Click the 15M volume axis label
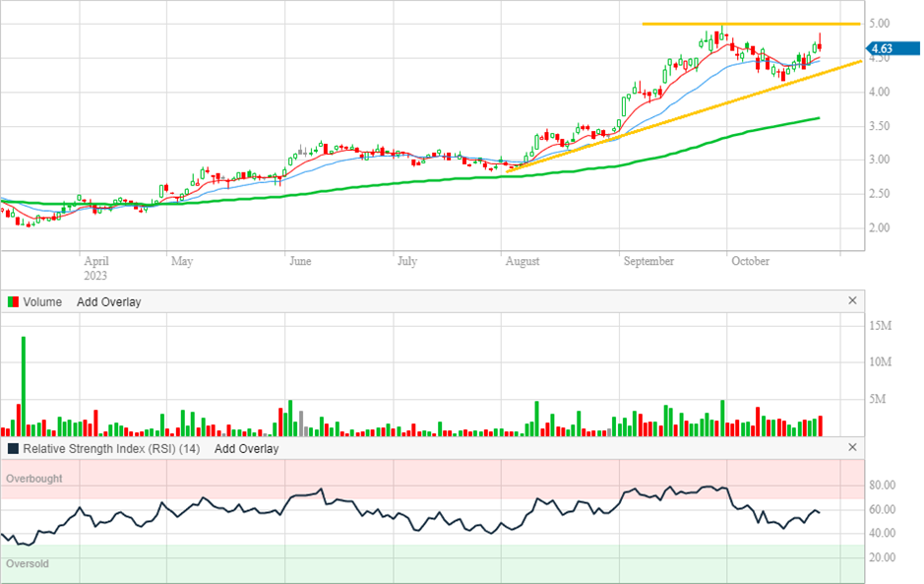Screen dimensions: 924x584 (x=879, y=326)
